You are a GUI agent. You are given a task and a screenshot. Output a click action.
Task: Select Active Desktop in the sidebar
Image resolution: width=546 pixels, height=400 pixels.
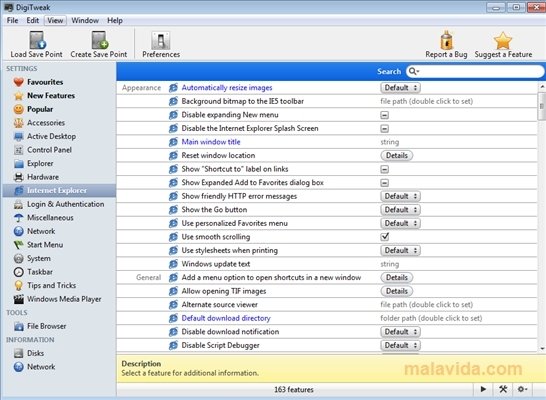[51, 136]
